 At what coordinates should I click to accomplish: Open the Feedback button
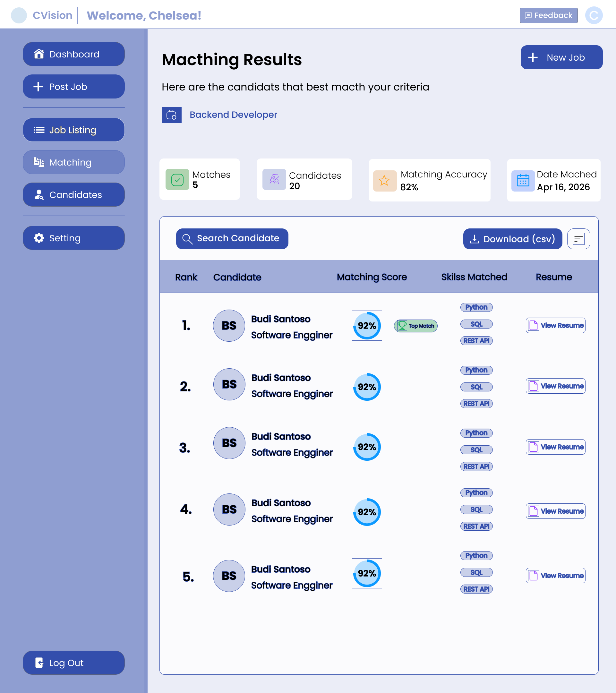549,15
